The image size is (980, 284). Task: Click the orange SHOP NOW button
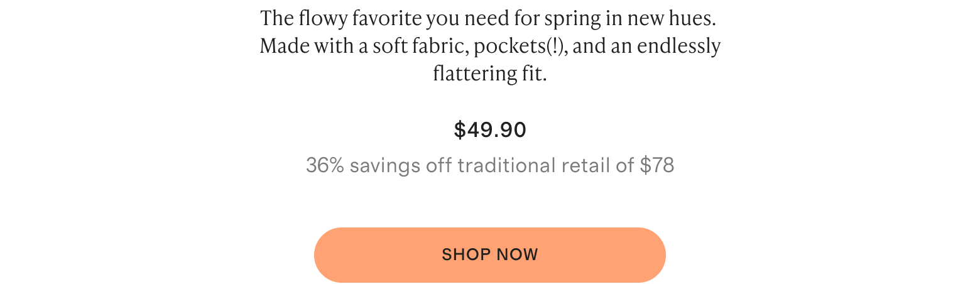(x=490, y=255)
